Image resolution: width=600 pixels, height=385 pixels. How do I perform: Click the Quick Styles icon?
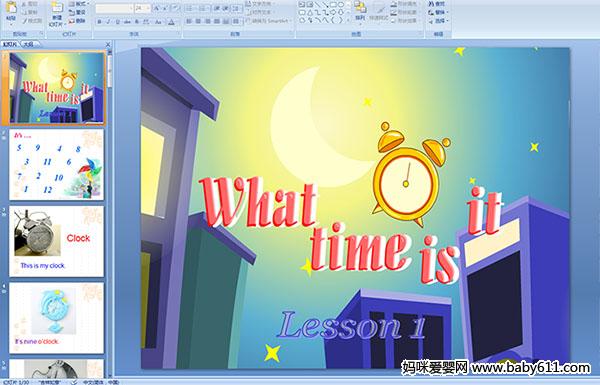[x=379, y=9]
